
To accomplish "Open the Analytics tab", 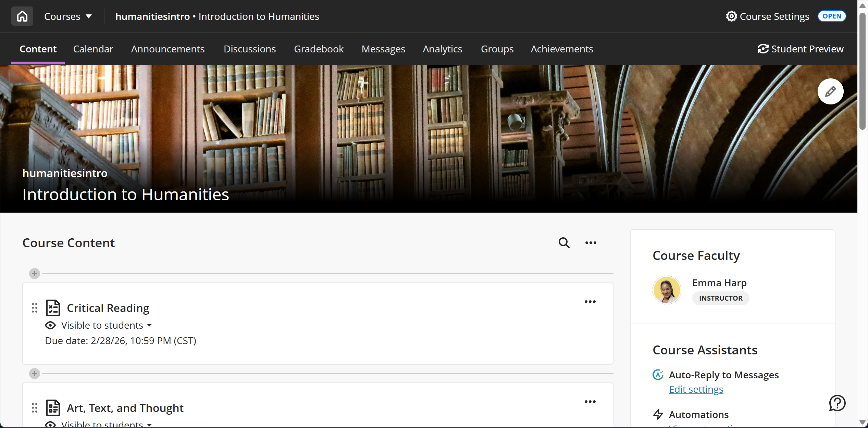I will pos(442,49).
